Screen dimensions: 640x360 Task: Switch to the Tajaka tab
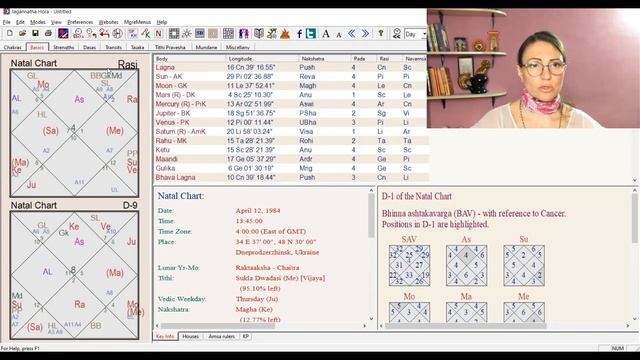[138, 47]
